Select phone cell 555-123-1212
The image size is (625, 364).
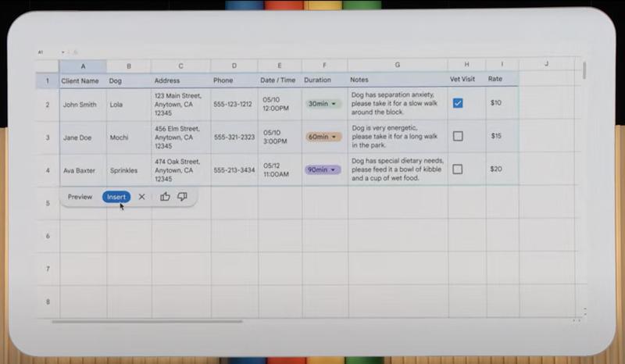tap(234, 104)
